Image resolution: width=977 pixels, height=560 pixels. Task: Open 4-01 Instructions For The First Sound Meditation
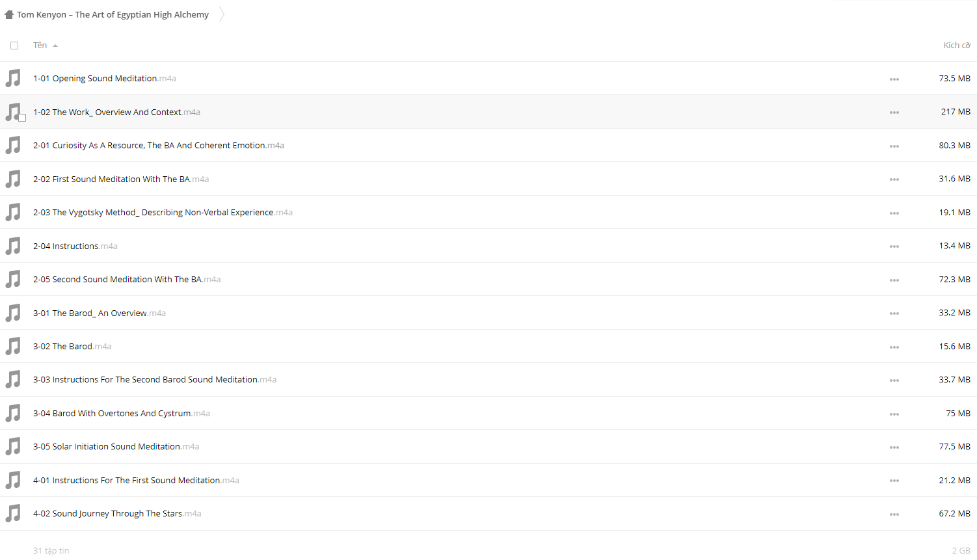point(136,480)
